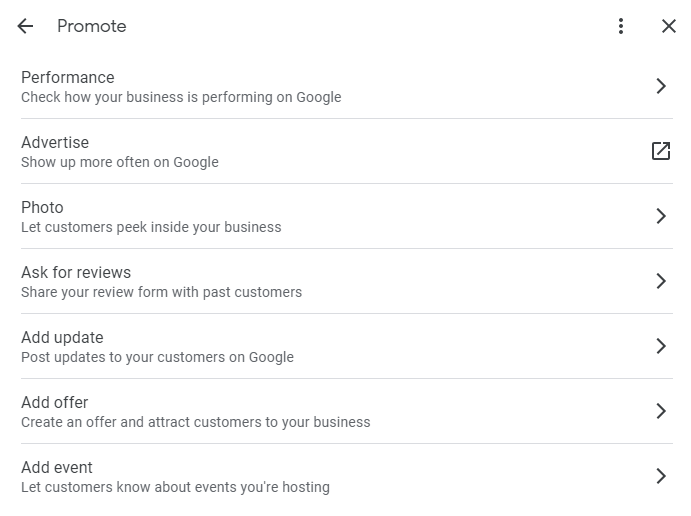
Task: Click the chevron next to Photo
Action: click(660, 216)
